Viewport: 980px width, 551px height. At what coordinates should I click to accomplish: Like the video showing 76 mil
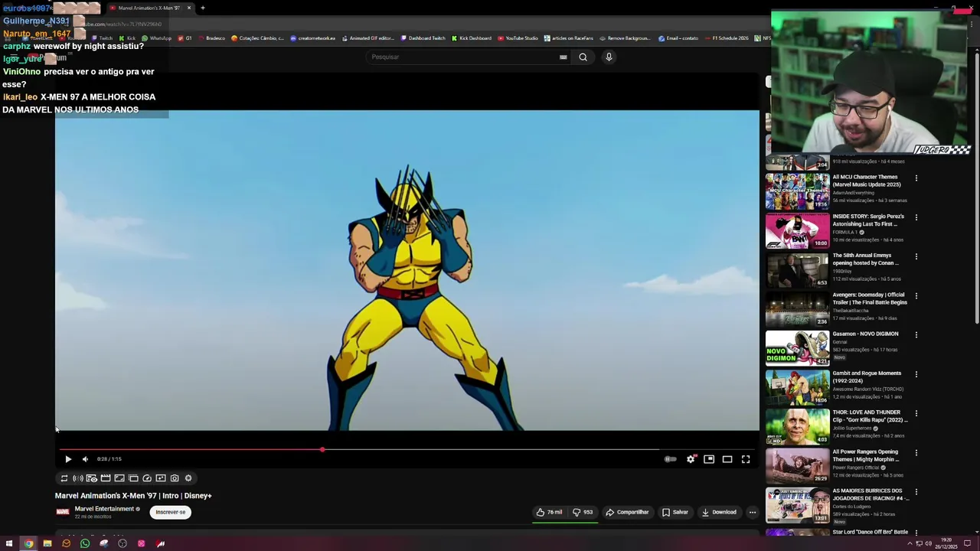(x=549, y=512)
